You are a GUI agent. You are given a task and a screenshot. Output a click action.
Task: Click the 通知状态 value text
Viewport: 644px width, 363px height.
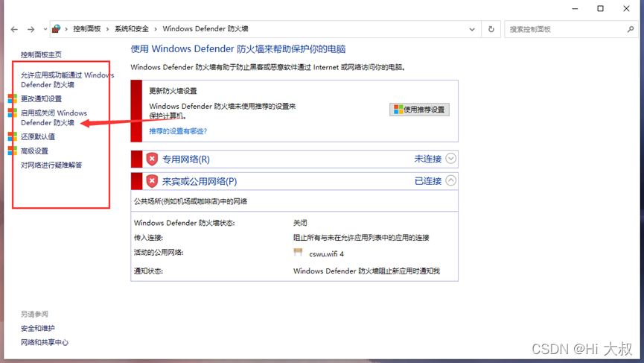coord(366,271)
